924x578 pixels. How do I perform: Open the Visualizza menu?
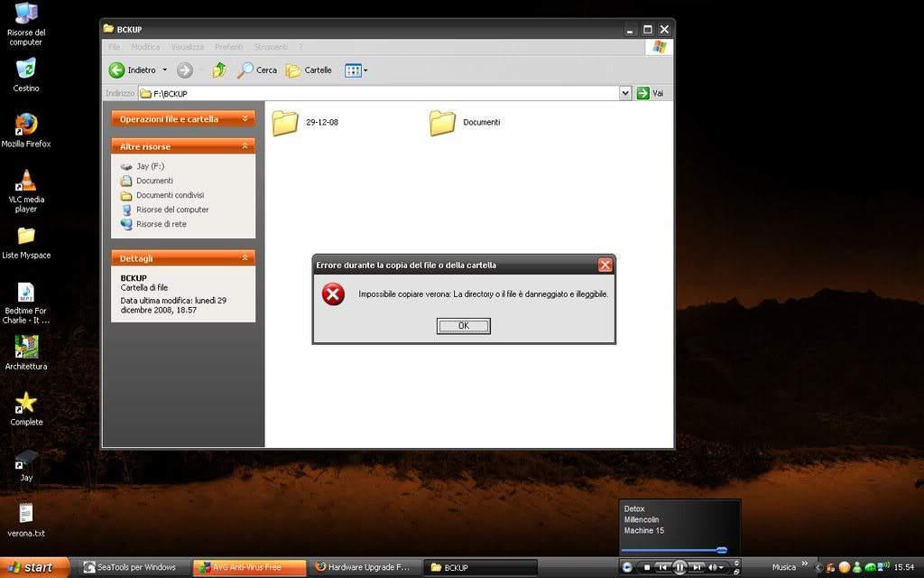coord(188,47)
